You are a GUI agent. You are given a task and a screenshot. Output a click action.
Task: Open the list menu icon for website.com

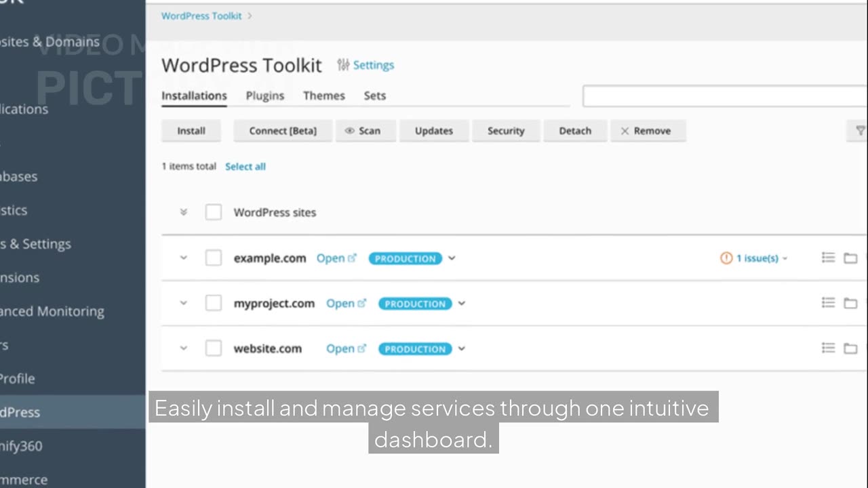tap(828, 348)
